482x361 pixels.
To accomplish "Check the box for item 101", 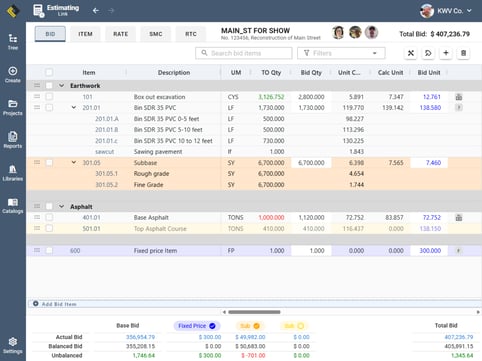I will click(x=49, y=97).
